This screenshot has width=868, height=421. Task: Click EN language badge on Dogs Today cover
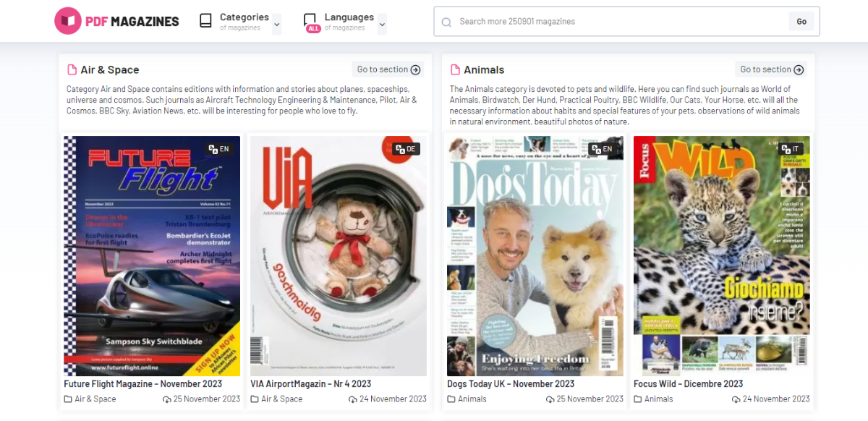[603, 149]
